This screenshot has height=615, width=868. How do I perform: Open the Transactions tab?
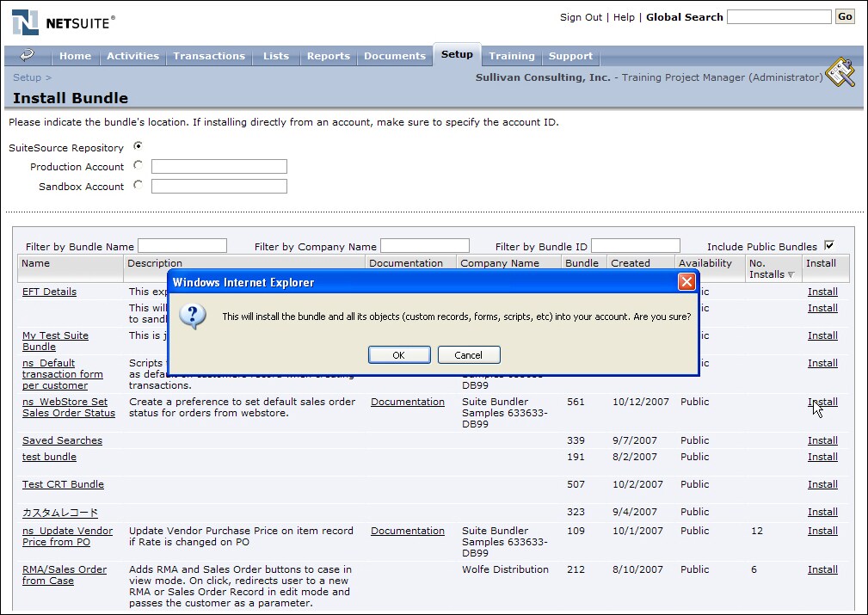tap(209, 56)
